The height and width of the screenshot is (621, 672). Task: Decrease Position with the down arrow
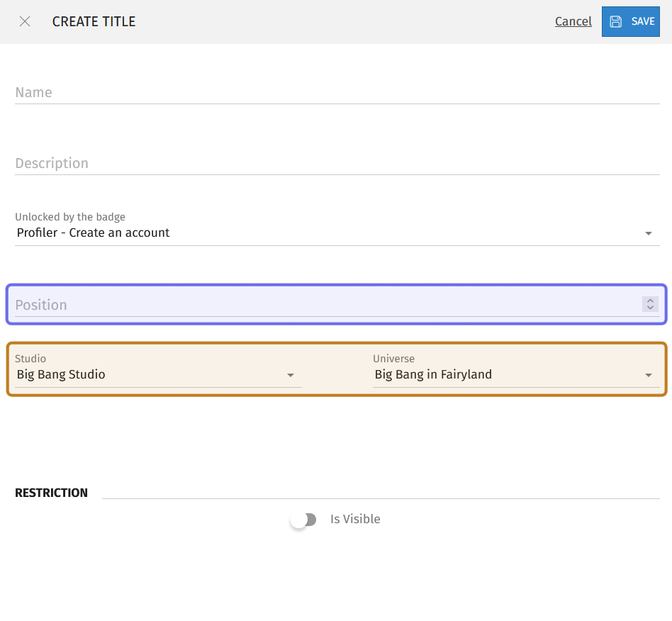[x=650, y=307]
